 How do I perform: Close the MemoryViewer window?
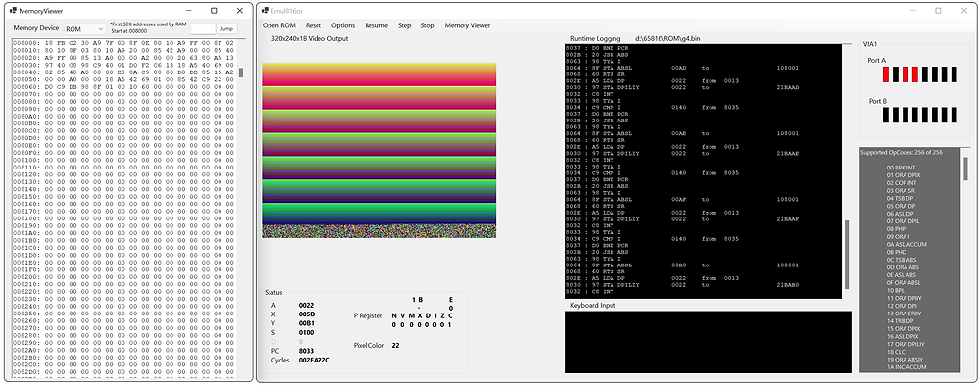pyautogui.click(x=240, y=11)
